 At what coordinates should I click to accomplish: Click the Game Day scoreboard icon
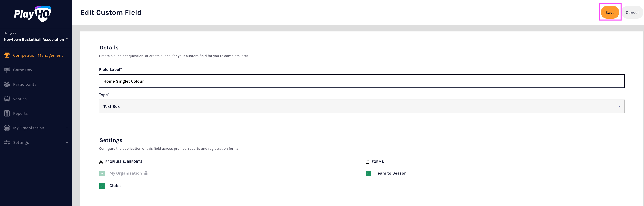[x=7, y=70]
